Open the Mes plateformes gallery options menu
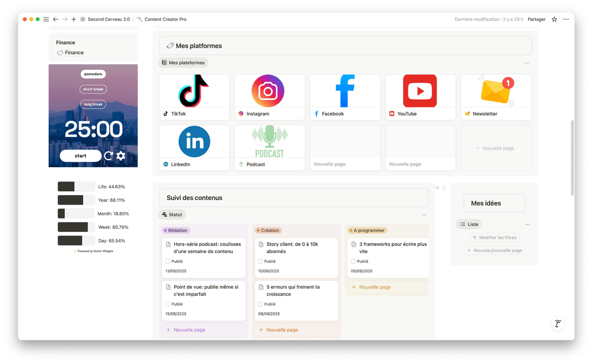Screen dimensions: 593x364 (x=527, y=63)
